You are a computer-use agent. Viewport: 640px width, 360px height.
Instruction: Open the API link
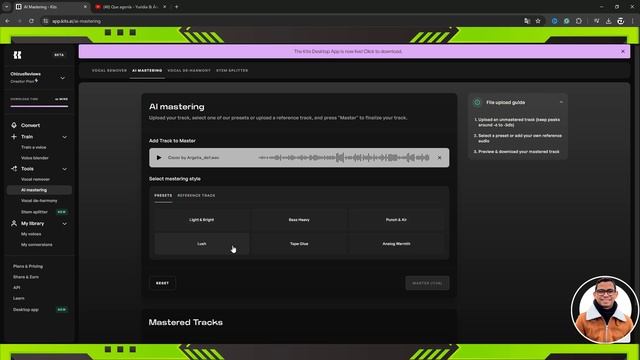(16, 288)
